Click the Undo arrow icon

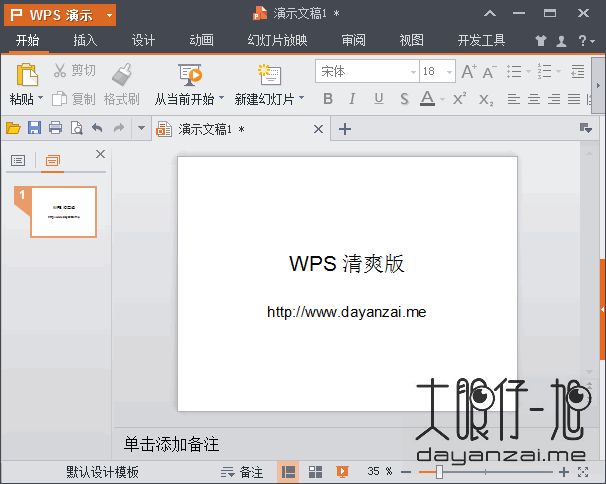click(x=97, y=128)
